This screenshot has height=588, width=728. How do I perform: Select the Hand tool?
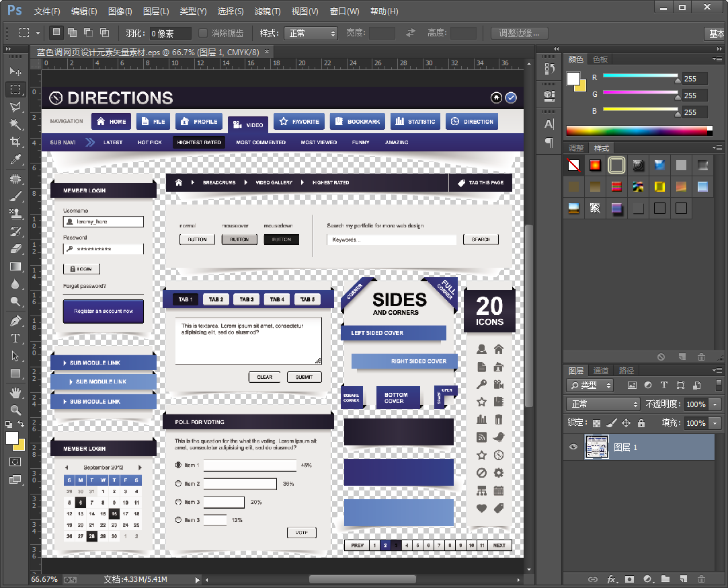[x=15, y=392]
